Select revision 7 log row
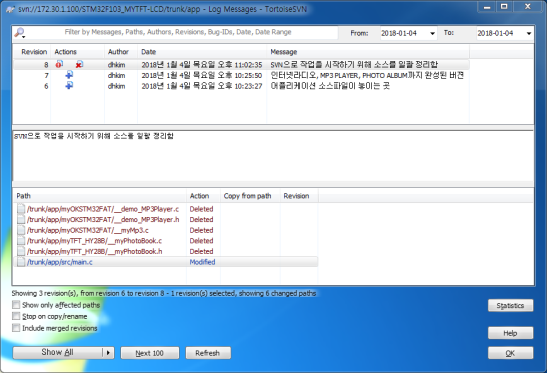Viewport: 547px width, 377px height. point(241,75)
